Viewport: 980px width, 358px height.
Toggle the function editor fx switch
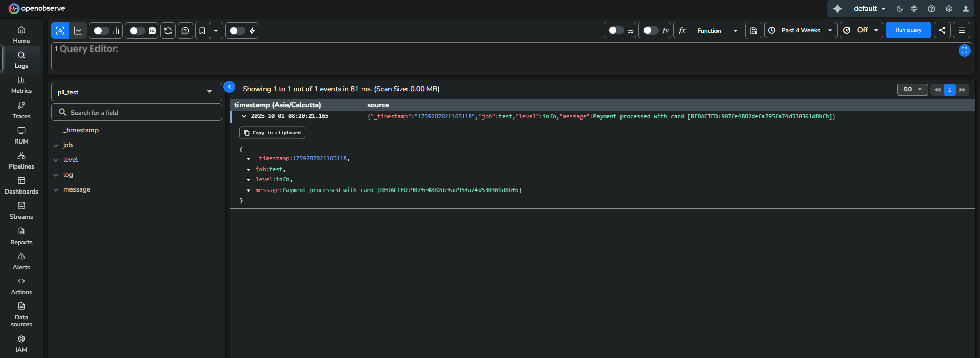(x=651, y=30)
